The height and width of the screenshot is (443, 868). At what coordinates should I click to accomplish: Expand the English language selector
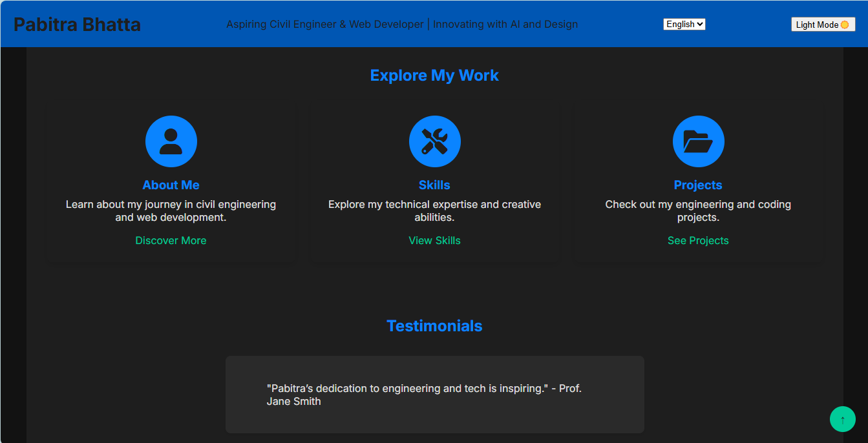click(684, 24)
